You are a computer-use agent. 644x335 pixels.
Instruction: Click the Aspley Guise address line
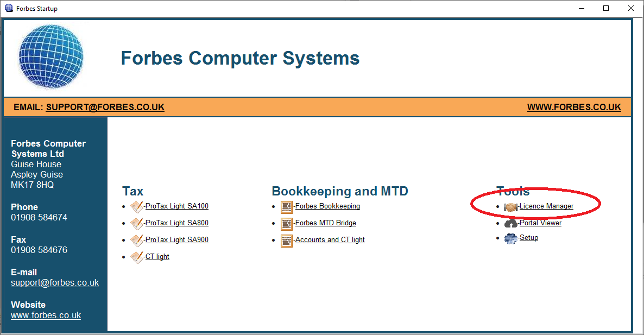pyautogui.click(x=37, y=174)
